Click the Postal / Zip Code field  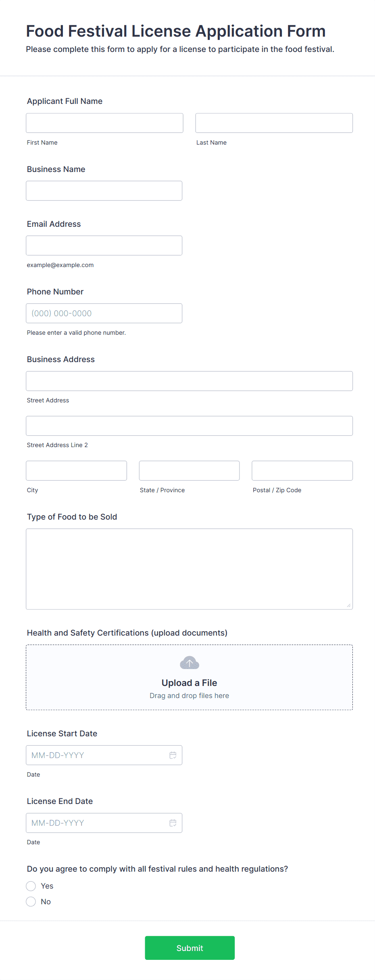pos(302,470)
